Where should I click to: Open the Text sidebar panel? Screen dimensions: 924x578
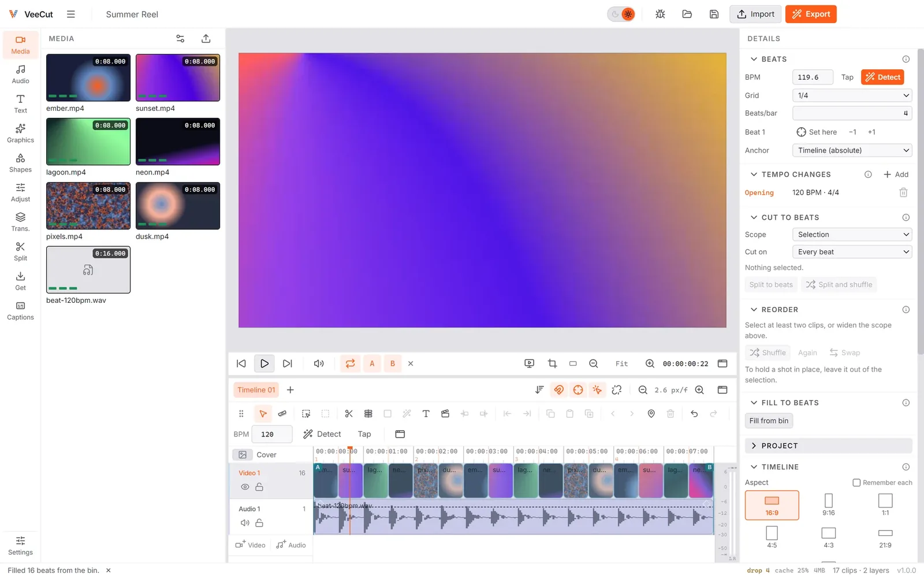20,104
